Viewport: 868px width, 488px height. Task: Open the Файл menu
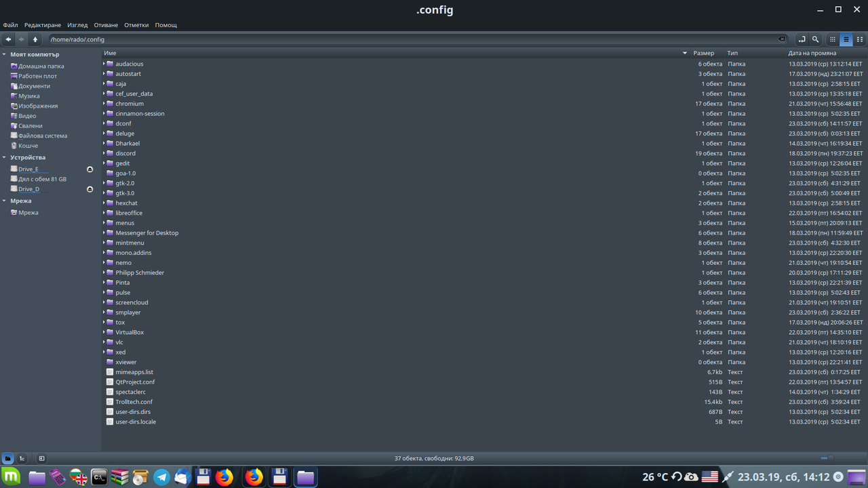coord(10,25)
